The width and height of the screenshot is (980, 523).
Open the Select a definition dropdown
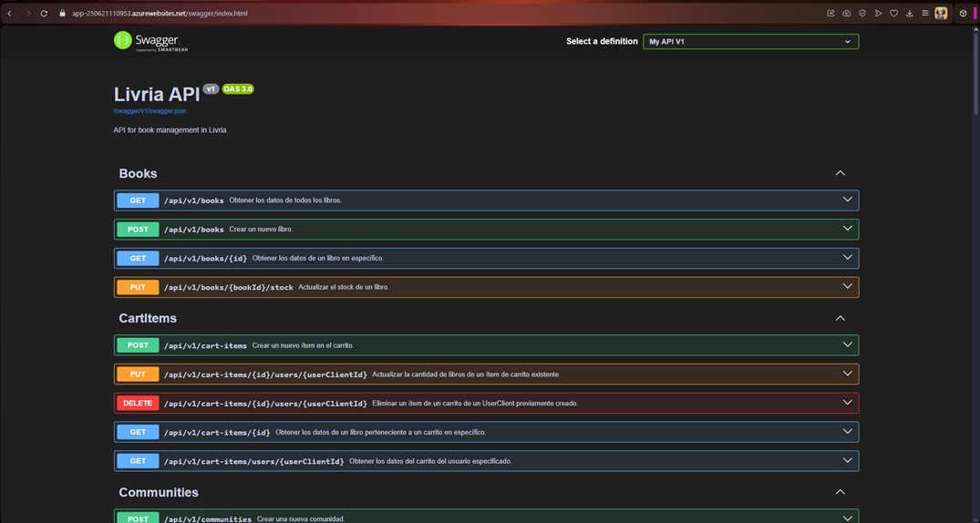pyautogui.click(x=750, y=42)
